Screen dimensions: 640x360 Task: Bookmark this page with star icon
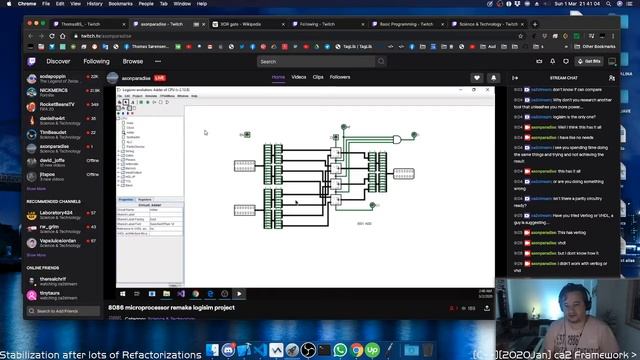[520, 36]
